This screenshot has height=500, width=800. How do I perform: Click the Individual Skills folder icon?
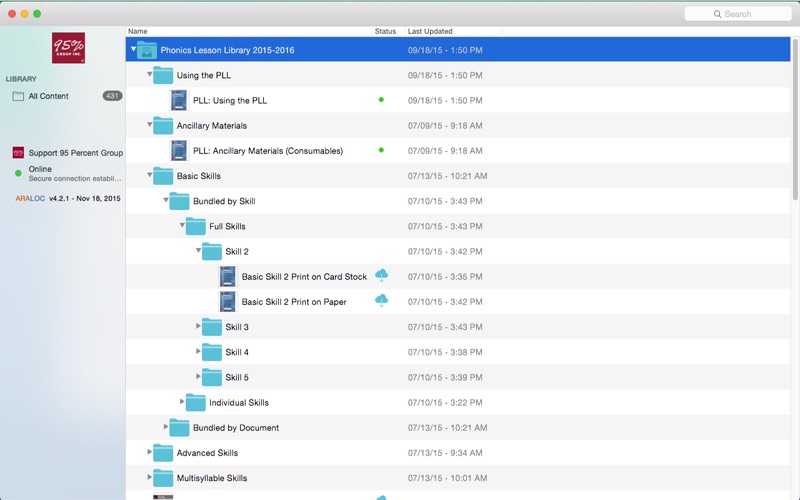click(196, 402)
